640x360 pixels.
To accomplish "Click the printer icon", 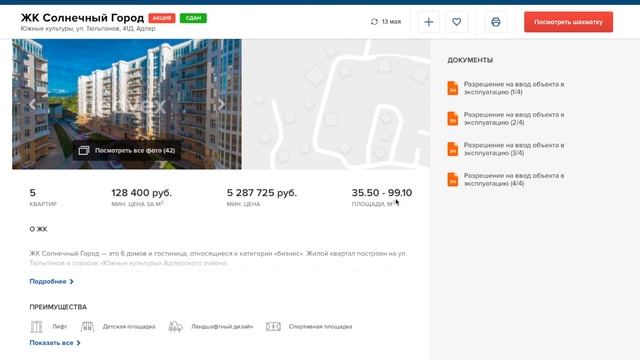I will [496, 22].
